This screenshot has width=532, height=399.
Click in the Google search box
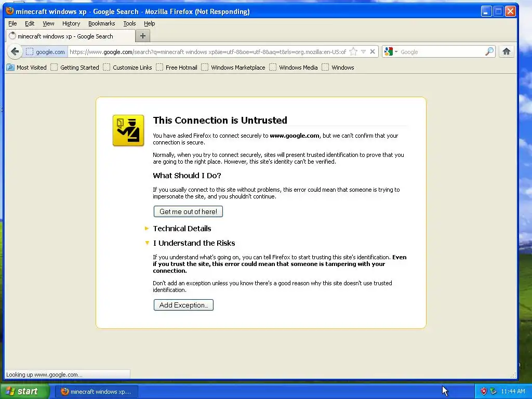point(442,52)
